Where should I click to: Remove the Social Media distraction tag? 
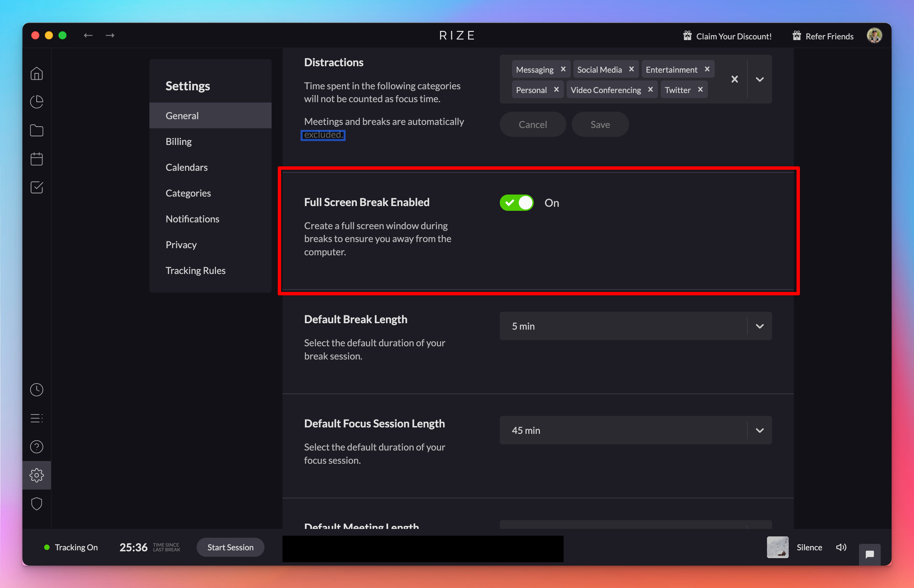(632, 69)
